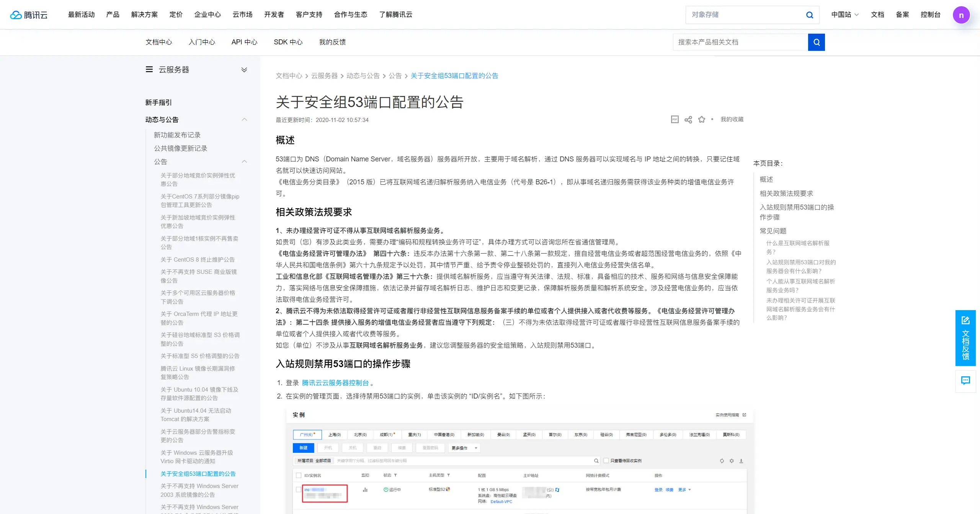
Task: Open the 我的收藏 link
Action: [732, 119]
